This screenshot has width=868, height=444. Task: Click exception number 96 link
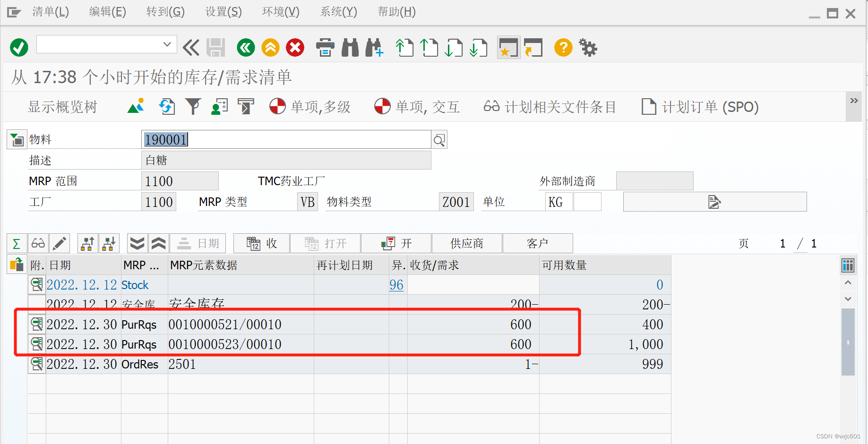(x=396, y=285)
